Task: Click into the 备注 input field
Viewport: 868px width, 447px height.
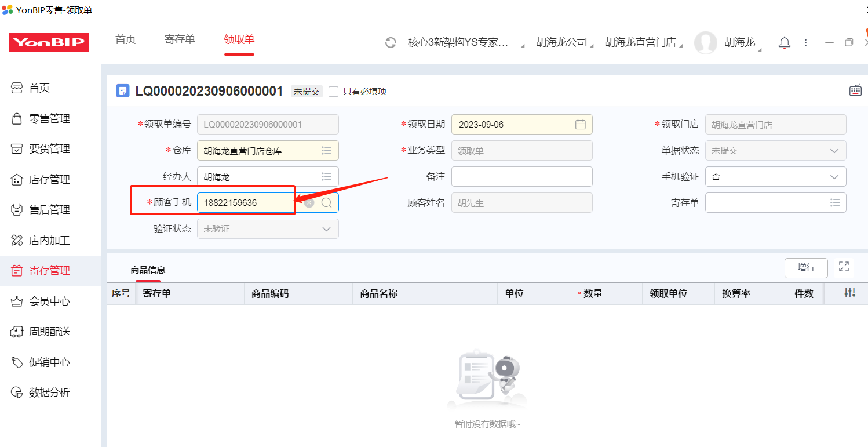Action: click(521, 177)
